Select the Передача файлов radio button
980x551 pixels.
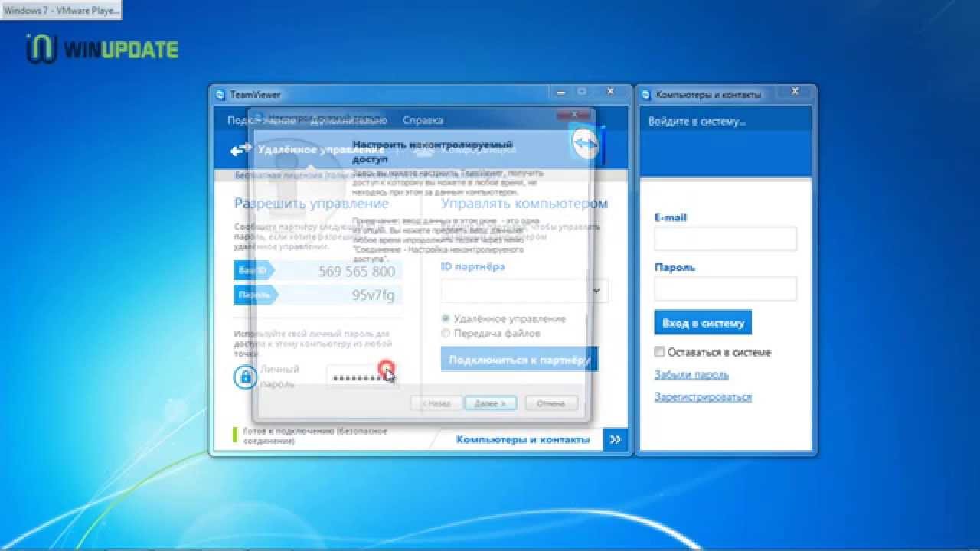click(x=446, y=333)
